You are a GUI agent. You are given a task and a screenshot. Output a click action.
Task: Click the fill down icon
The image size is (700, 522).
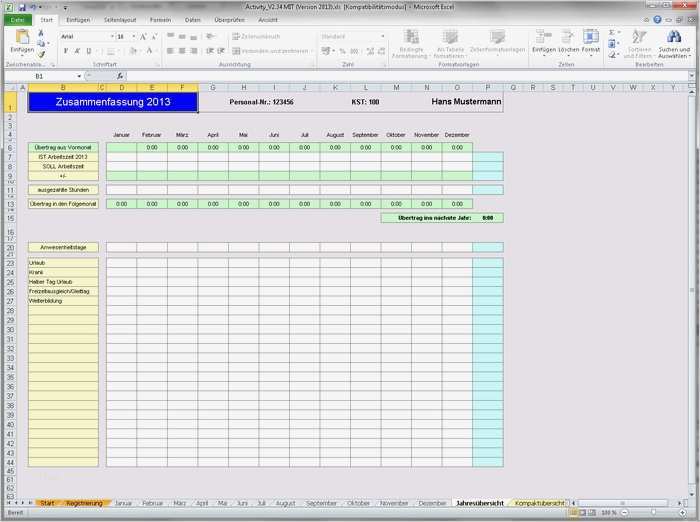tap(612, 44)
